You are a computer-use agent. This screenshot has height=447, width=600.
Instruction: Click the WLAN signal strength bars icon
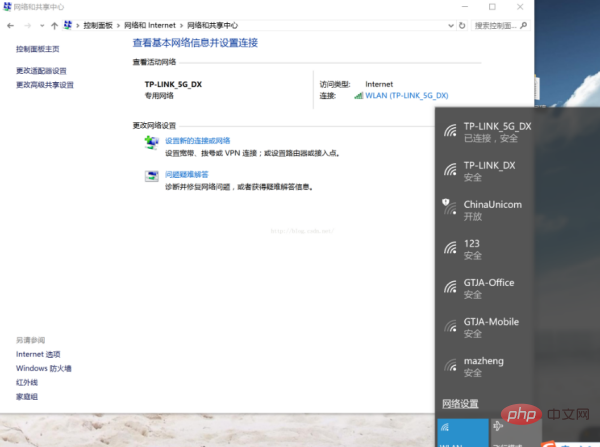coord(359,96)
